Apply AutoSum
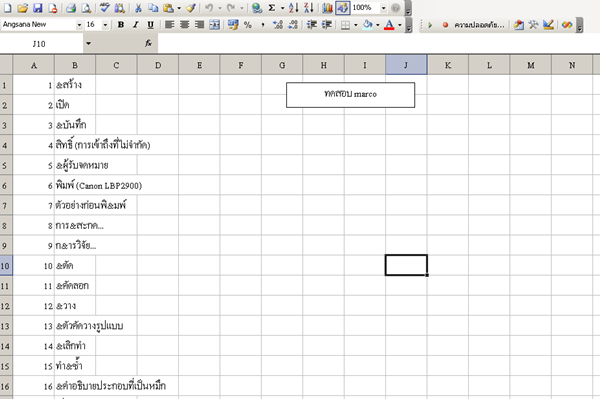 click(272, 8)
